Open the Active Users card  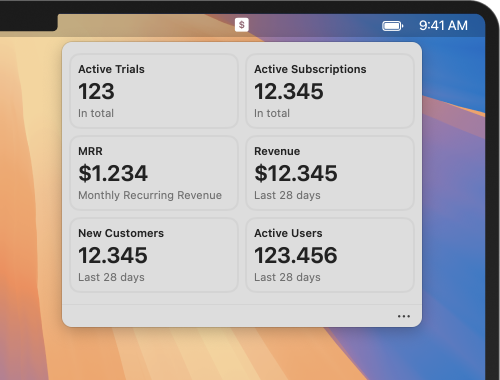pyautogui.click(x=330, y=255)
